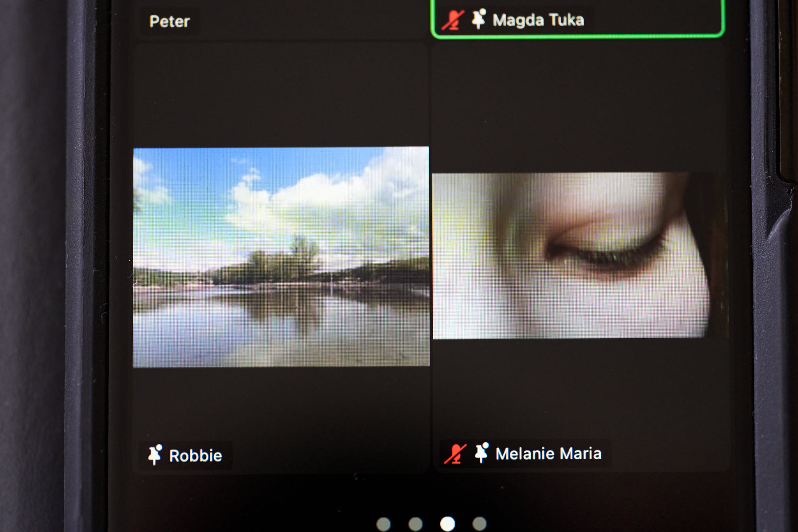
Task: Select the Peter name label
Action: coord(169,21)
